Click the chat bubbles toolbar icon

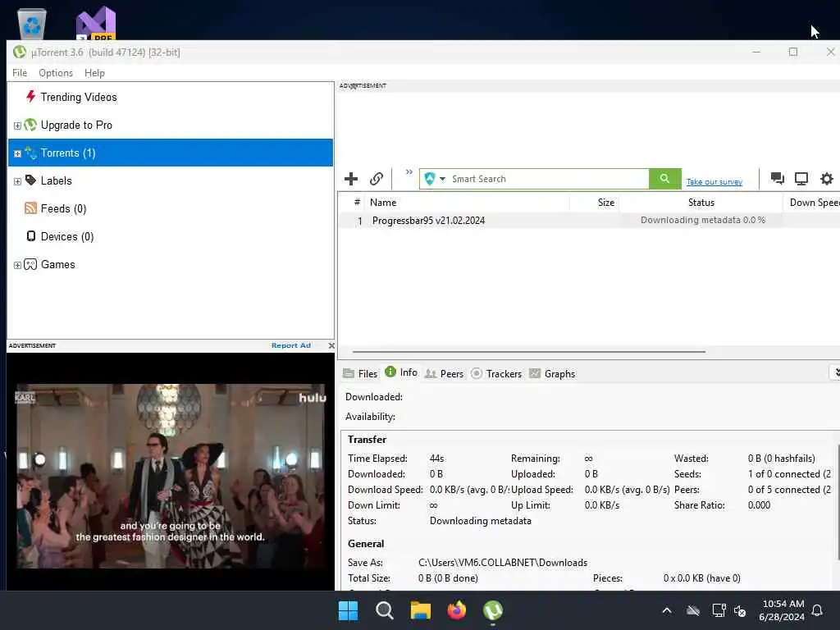(x=778, y=178)
